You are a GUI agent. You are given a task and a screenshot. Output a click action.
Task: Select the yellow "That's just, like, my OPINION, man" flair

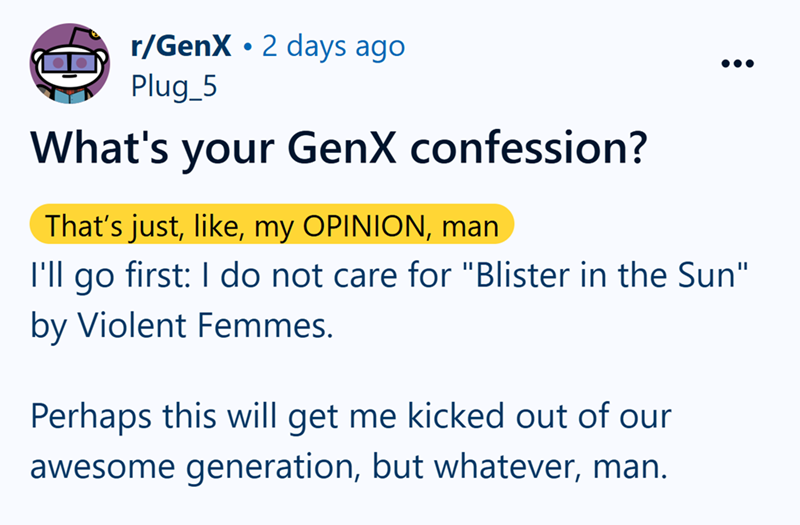click(272, 227)
